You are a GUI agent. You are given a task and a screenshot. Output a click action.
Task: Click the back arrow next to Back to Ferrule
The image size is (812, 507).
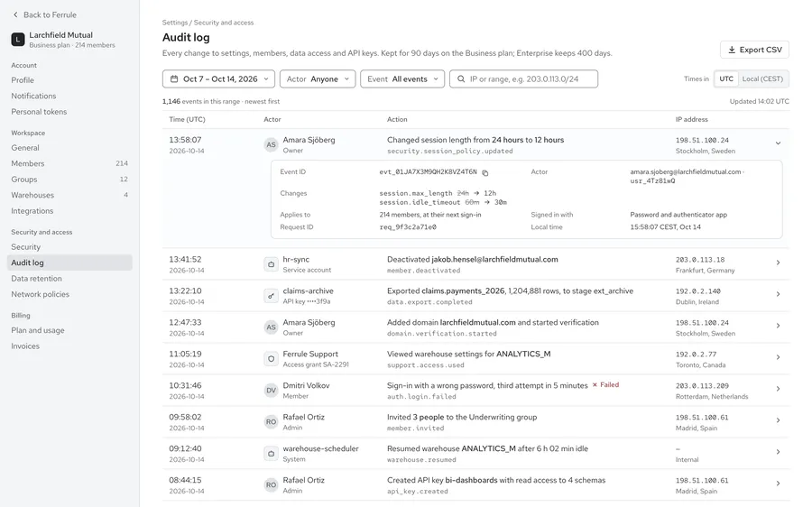coord(15,14)
